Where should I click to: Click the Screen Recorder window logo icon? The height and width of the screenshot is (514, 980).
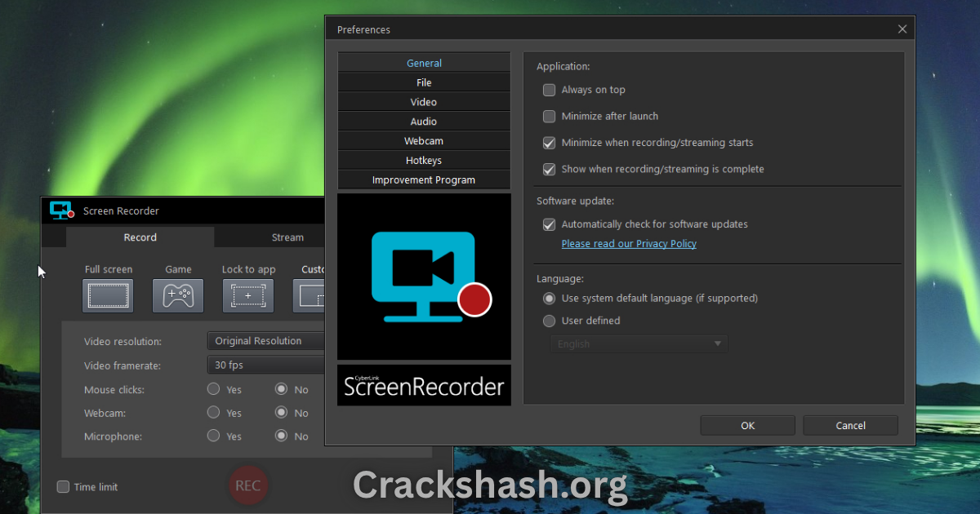click(x=62, y=210)
